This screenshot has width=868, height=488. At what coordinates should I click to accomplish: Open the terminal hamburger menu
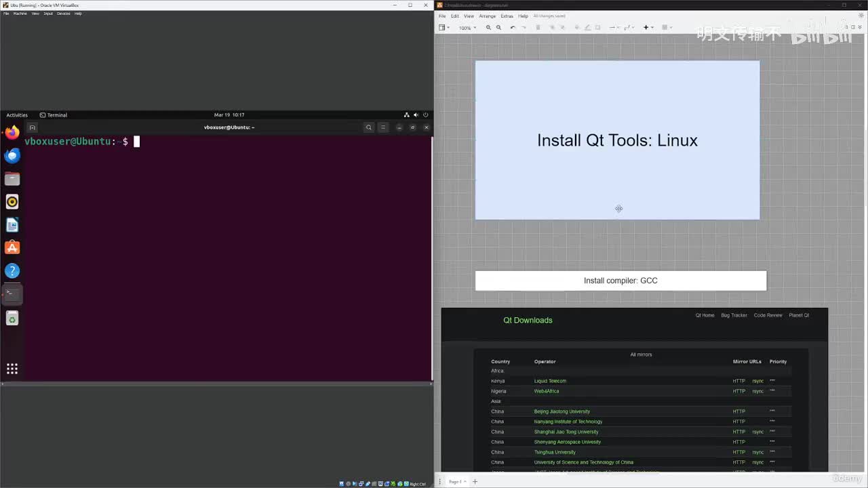(383, 127)
